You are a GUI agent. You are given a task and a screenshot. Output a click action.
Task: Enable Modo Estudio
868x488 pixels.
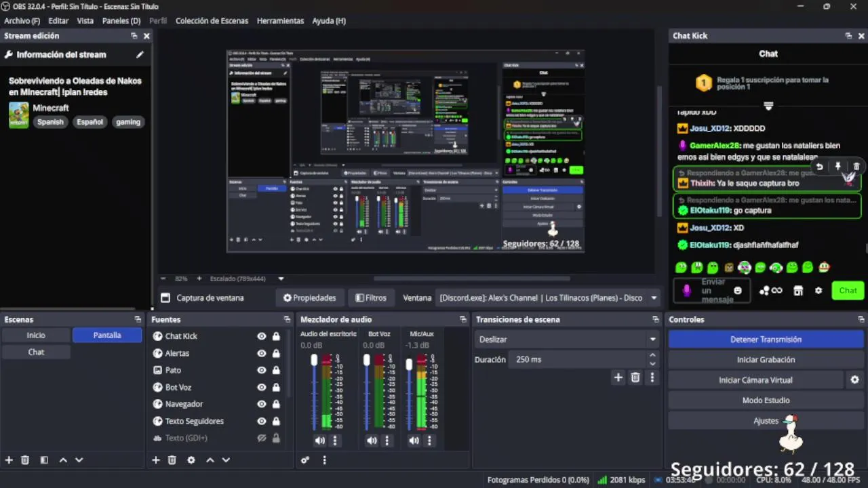(x=766, y=401)
